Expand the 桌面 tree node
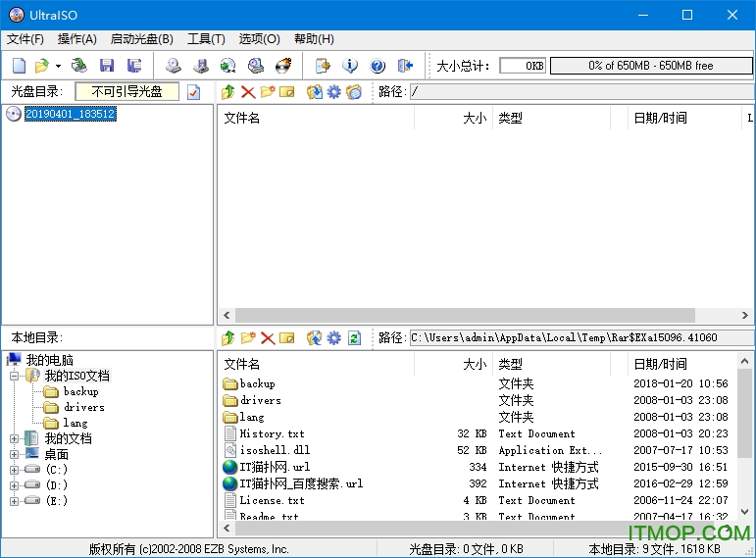756x558 pixels. pyautogui.click(x=15, y=454)
